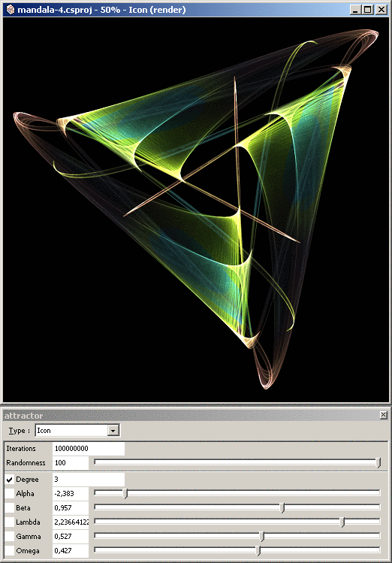Click the Alpha value field showing -2,383
Viewport: 392px width, 563px height.
71,493
